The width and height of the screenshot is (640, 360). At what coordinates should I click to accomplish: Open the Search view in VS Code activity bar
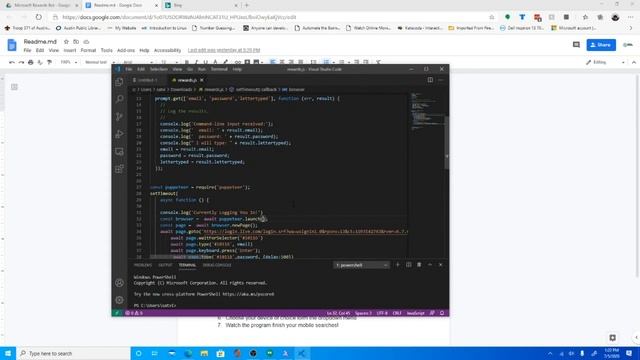(119, 99)
